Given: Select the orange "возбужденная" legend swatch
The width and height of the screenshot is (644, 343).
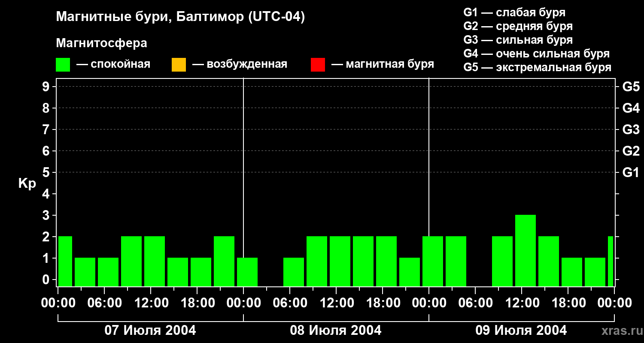Looking at the screenshot, I should [179, 65].
